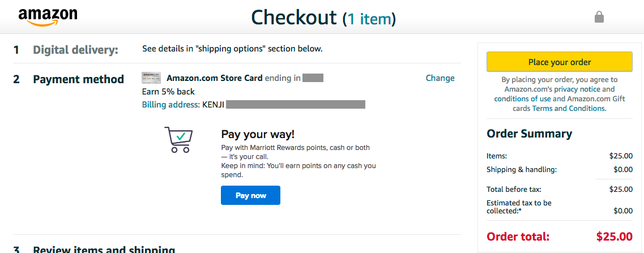The image size is (644, 253).
Task: Change the payment method
Action: [x=440, y=78]
